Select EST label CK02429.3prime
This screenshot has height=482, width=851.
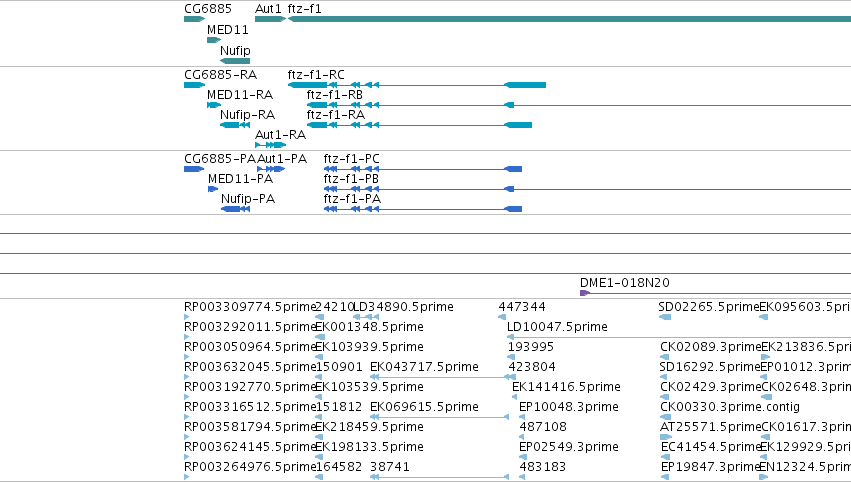[x=710, y=388]
